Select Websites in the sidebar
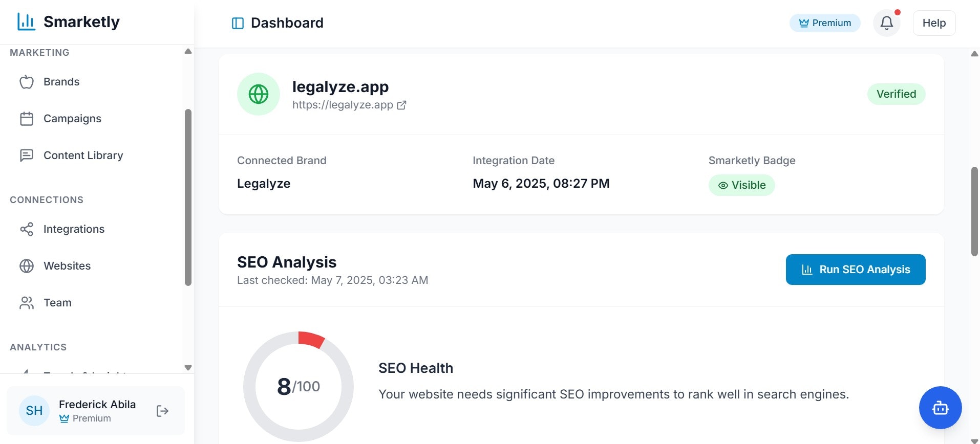This screenshot has height=444, width=980. click(67, 266)
